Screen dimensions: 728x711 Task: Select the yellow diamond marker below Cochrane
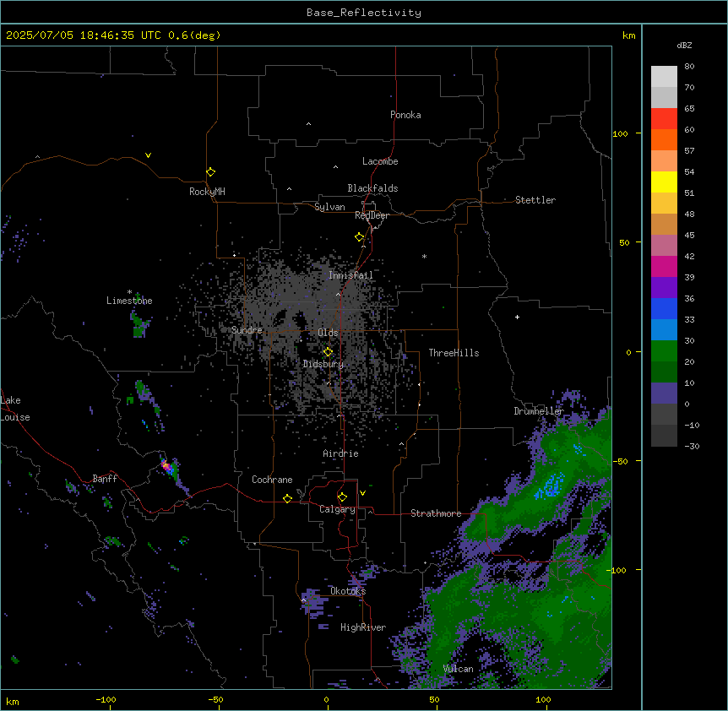287,498
